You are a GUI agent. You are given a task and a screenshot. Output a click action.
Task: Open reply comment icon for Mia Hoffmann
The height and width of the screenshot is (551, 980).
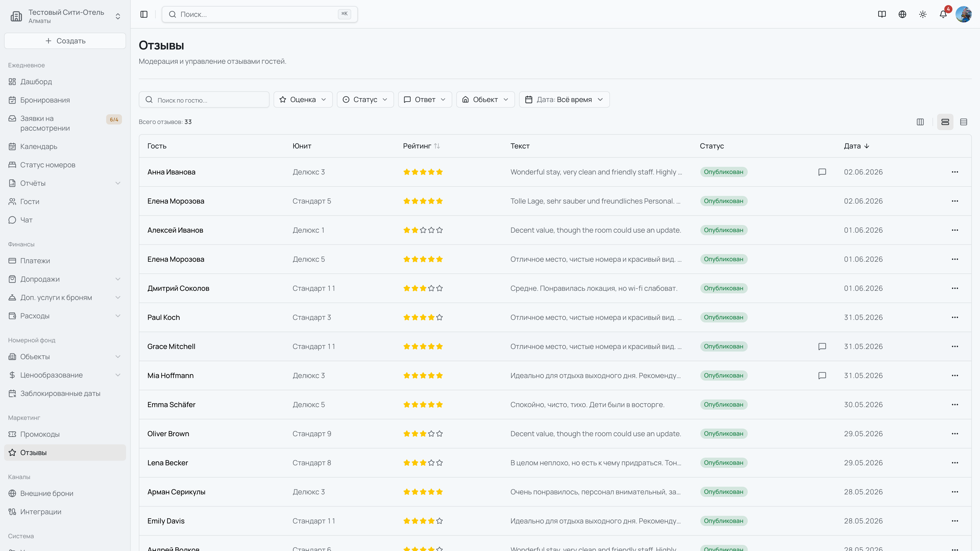pos(822,375)
